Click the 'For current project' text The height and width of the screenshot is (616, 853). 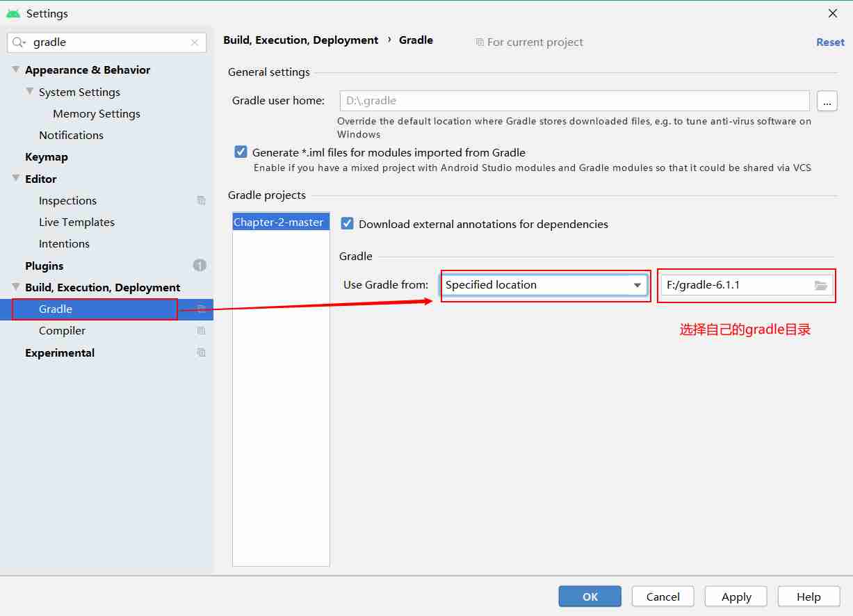pyautogui.click(x=535, y=42)
